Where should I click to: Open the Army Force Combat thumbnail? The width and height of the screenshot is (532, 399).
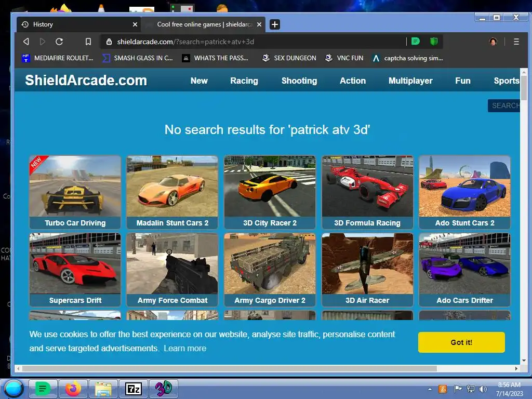pos(172,270)
